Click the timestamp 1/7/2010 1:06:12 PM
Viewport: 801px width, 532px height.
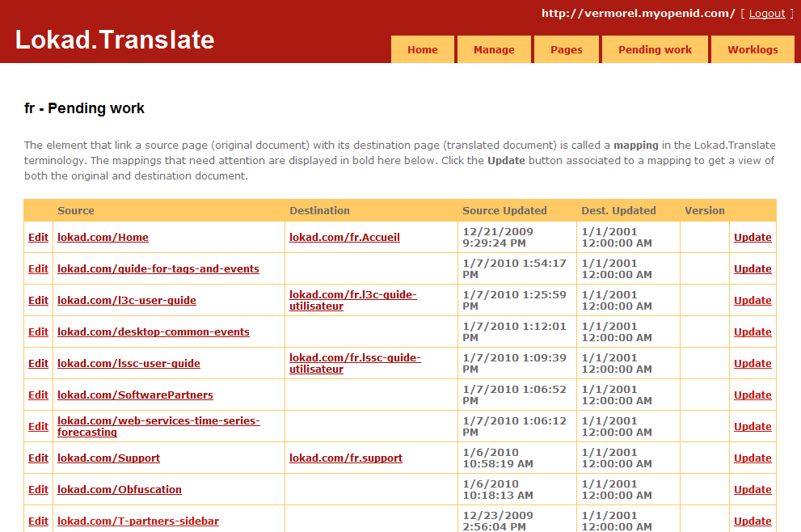(514, 427)
